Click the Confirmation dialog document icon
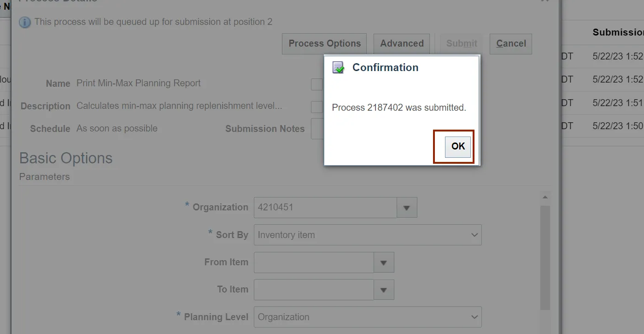The image size is (644, 334). click(x=339, y=68)
